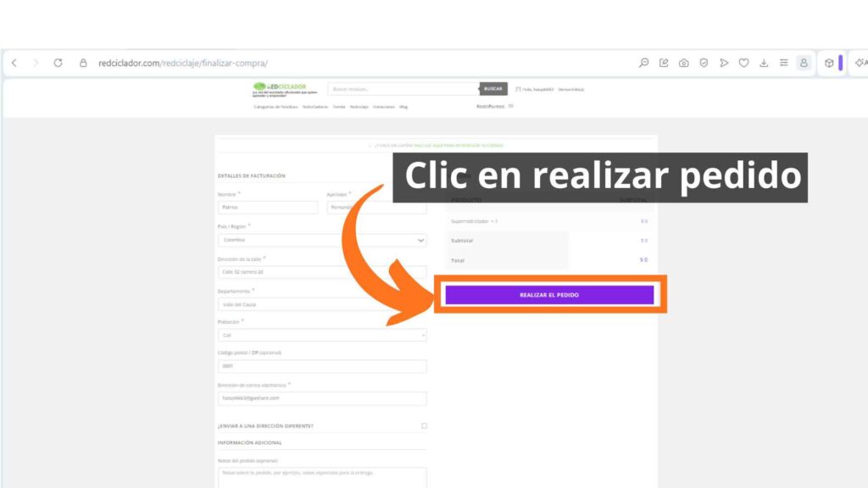This screenshot has height=488, width=868.
Task: Check the '¿Enviar a una dirección diferente?' checkbox
Action: [424, 426]
